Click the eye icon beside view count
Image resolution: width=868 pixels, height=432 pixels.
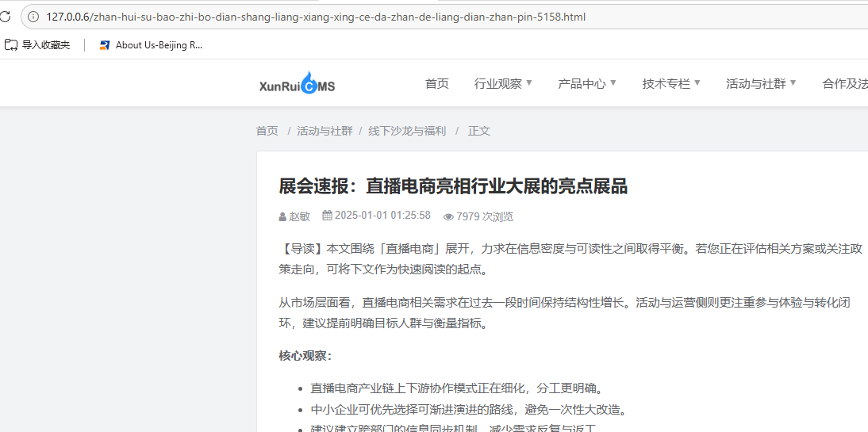click(448, 217)
